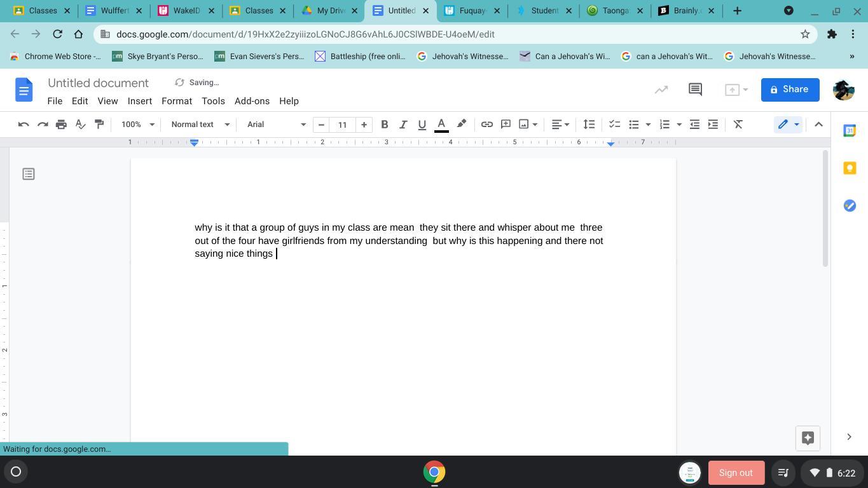The image size is (868, 488).
Task: Run spelling and grammar check
Action: pyautogui.click(x=80, y=125)
